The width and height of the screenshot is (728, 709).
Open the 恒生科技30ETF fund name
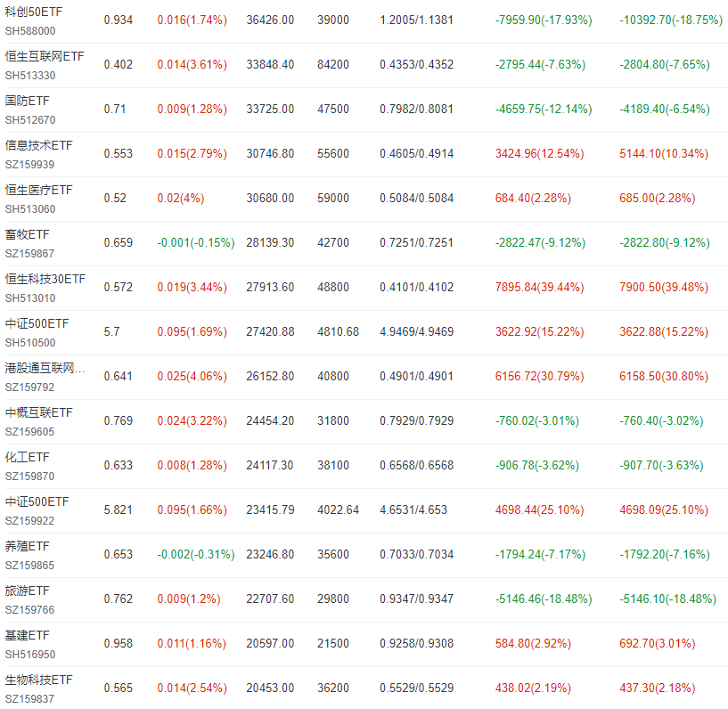point(45,279)
